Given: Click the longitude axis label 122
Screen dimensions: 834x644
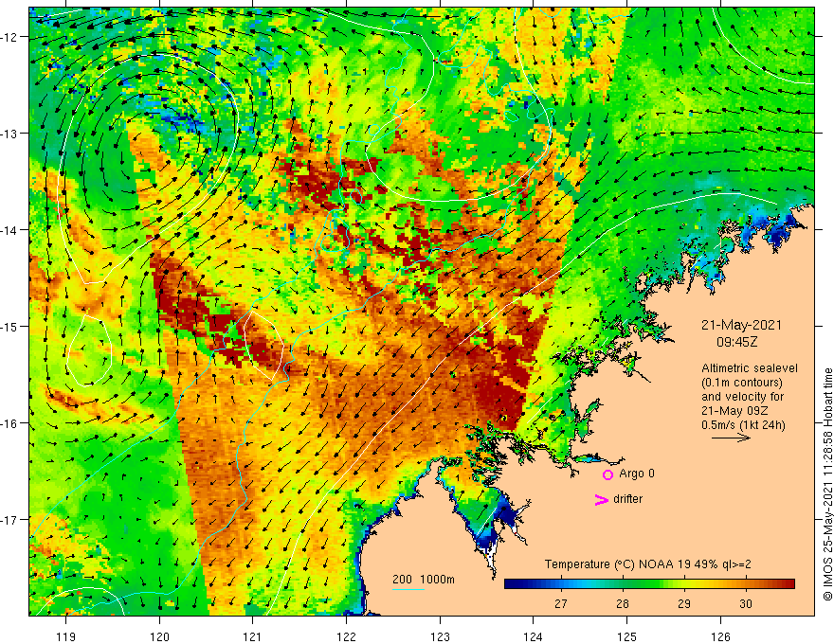Looking at the screenshot, I should (346, 636).
